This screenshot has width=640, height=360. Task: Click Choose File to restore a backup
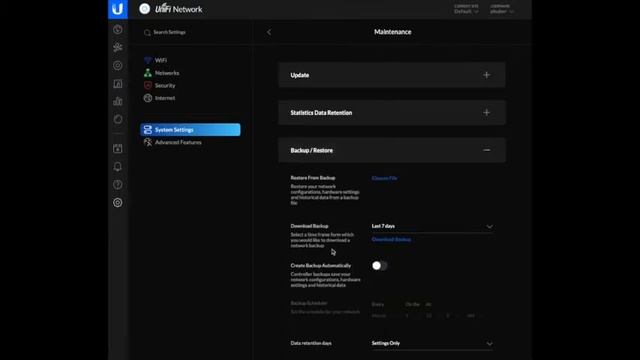tap(384, 178)
